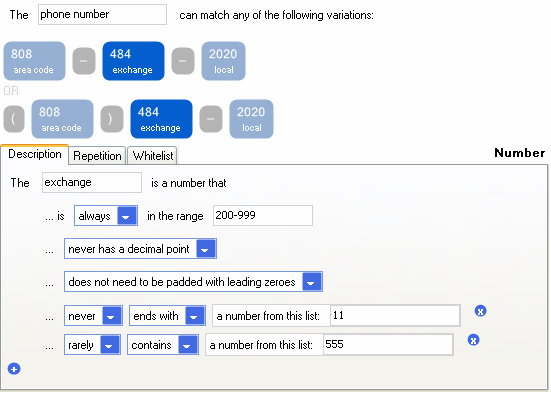Image resolution: width=551 pixels, height=395 pixels.
Task: Click the opening parenthesis token block
Action: tap(14, 119)
